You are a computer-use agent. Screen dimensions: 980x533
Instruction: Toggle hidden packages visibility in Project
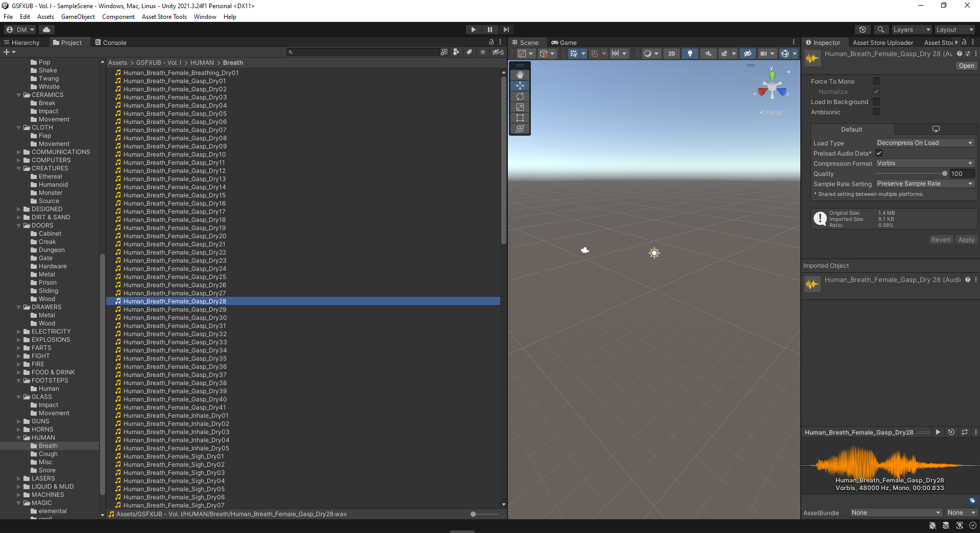click(498, 52)
